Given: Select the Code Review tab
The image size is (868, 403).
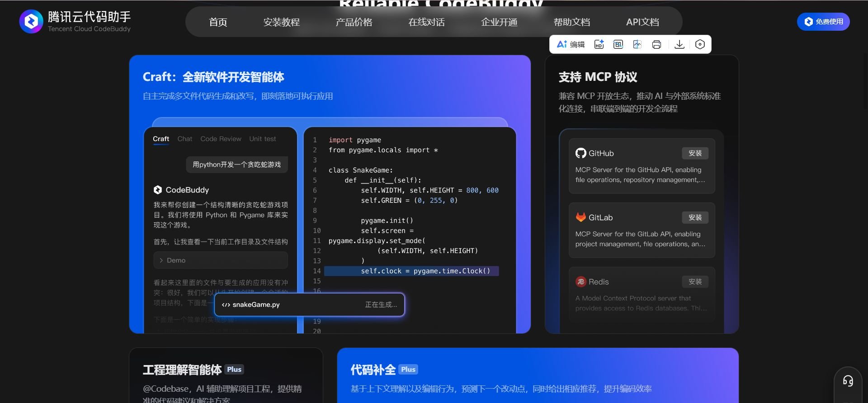Looking at the screenshot, I should click(221, 139).
